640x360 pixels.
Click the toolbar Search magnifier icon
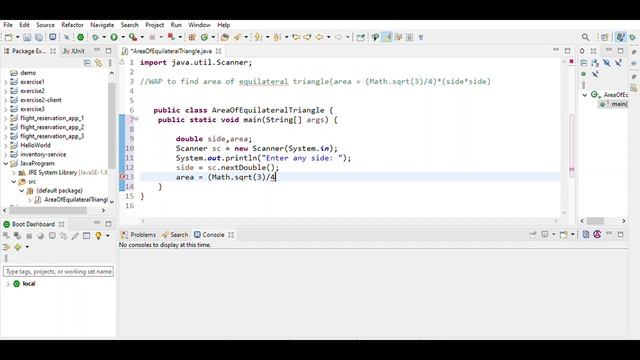coord(585,37)
